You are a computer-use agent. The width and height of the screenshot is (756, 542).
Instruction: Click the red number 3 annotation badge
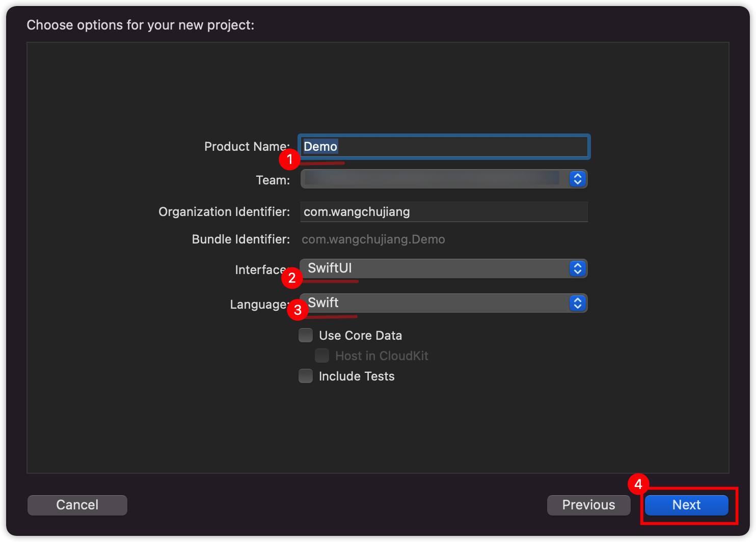(x=298, y=310)
